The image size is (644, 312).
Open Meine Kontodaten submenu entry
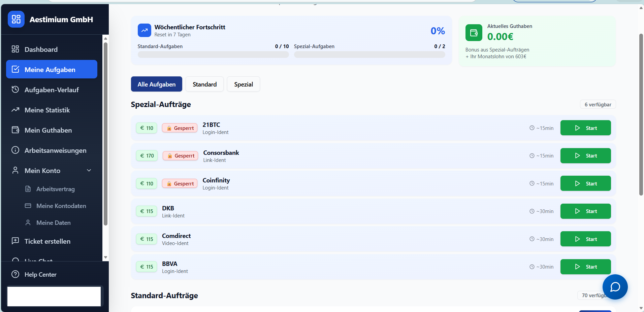(x=61, y=206)
